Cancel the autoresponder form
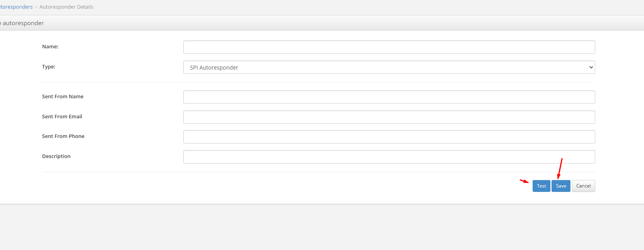The image size is (644, 250). 583,186
